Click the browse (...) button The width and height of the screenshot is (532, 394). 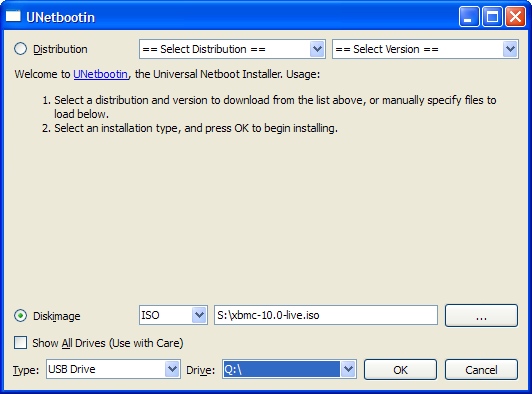tap(481, 316)
